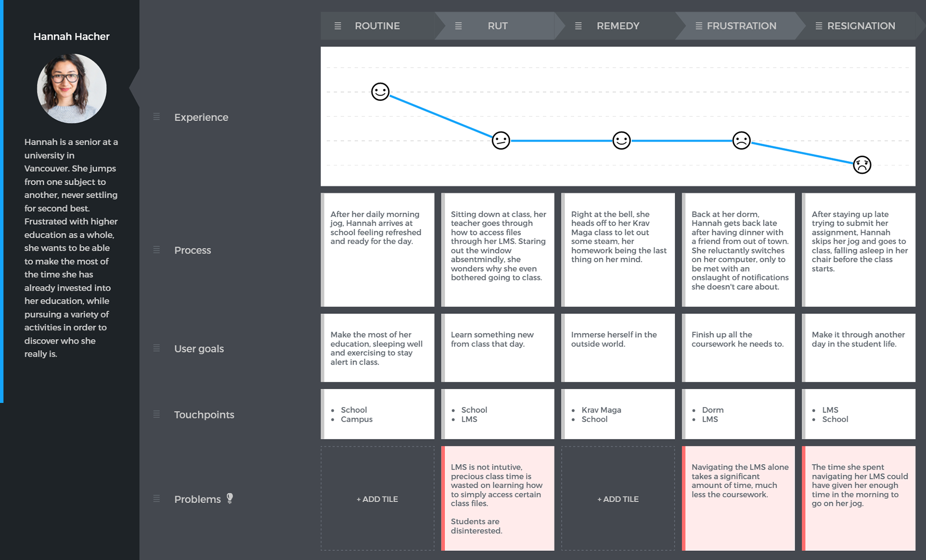Viewport: 926px width, 560px height.
Task: Click the Krav Maga touchpoints tile
Action: click(618, 414)
